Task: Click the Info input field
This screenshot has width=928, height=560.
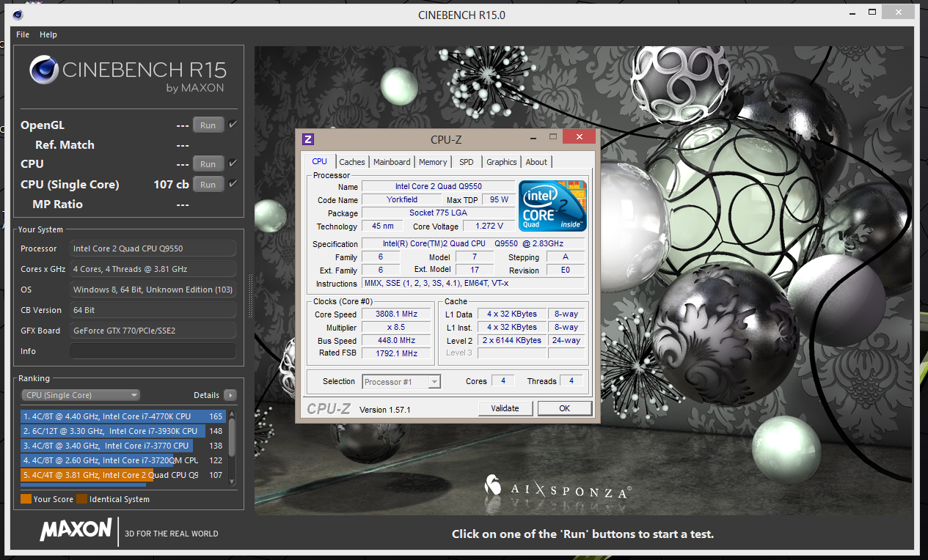Action: pos(153,351)
